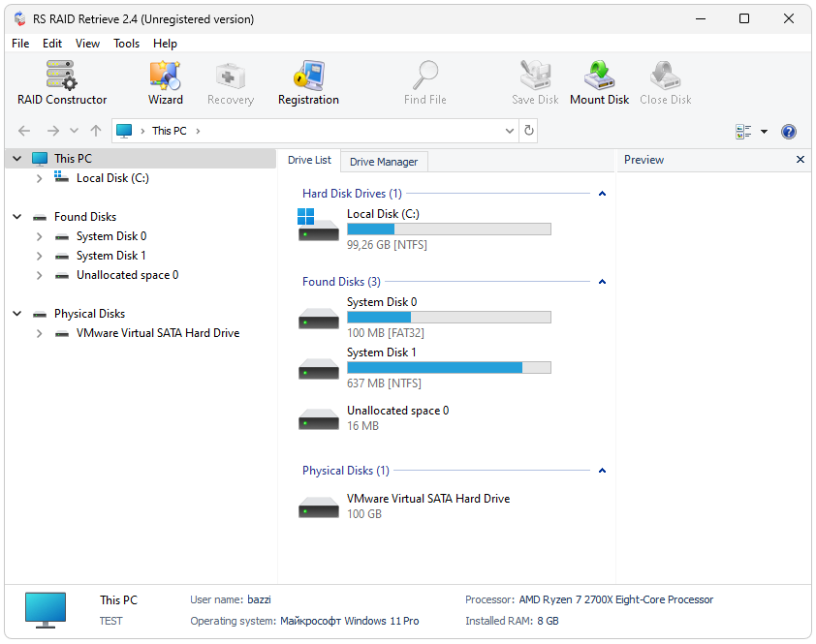Refresh the current location

click(x=529, y=130)
